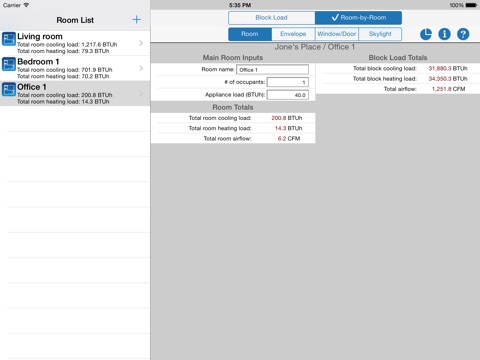Select Room-by-Room mode
The image size is (480, 360).
point(358,18)
